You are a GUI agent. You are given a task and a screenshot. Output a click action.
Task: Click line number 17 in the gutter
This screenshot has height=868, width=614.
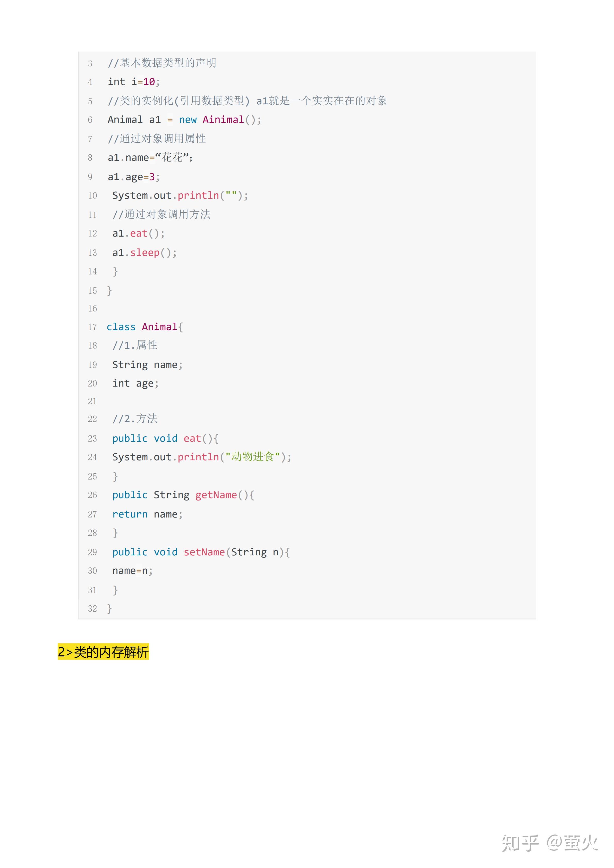pyautogui.click(x=92, y=327)
